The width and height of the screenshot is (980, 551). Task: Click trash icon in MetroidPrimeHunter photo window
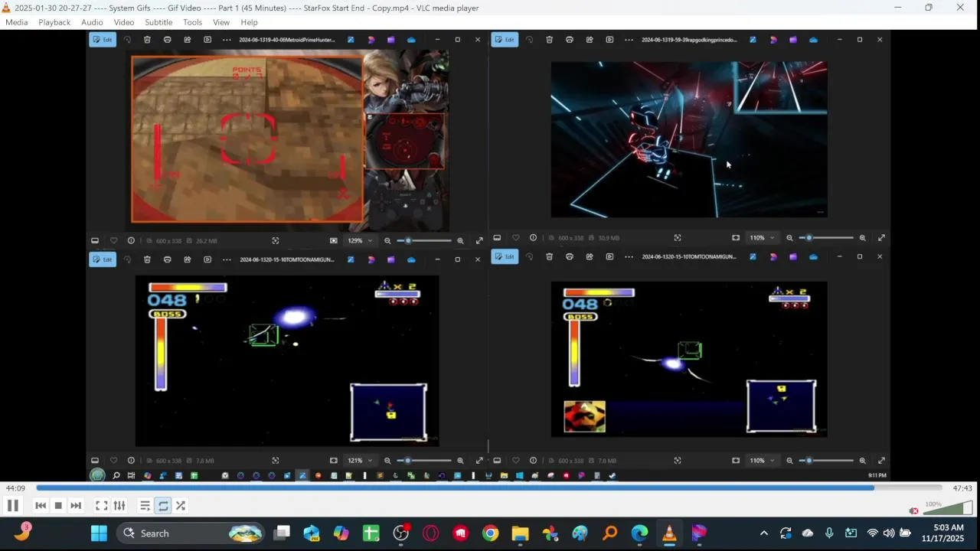147,40
